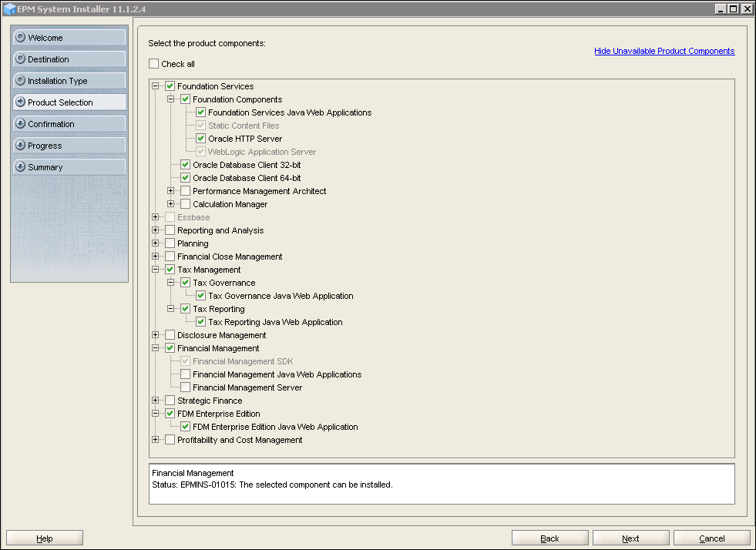This screenshot has height=550, width=756.
Task: Expand the Financial Close Management node
Action: [155, 256]
